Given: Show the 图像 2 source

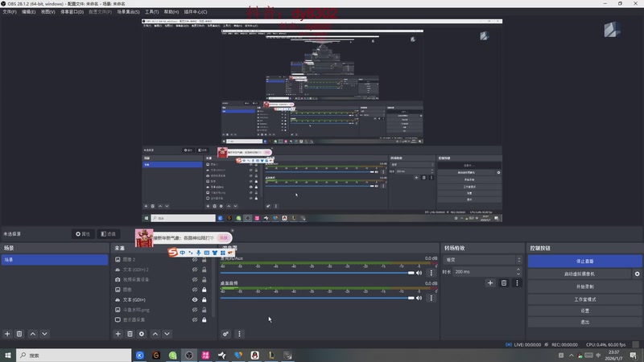Looking at the screenshot, I should point(195,259).
